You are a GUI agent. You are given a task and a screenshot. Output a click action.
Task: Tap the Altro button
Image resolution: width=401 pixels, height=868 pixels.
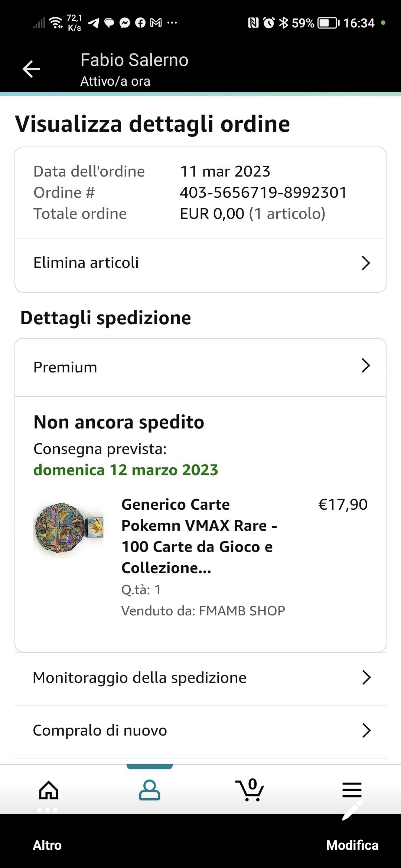click(47, 845)
